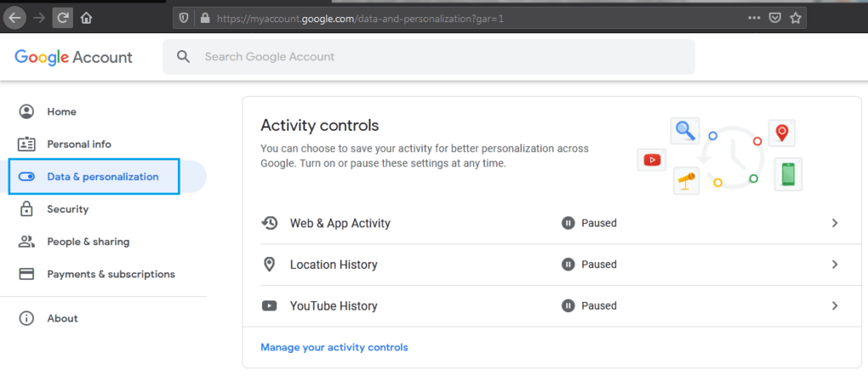Open the Manage your activity controls link
The image size is (868, 381).
pyautogui.click(x=334, y=347)
